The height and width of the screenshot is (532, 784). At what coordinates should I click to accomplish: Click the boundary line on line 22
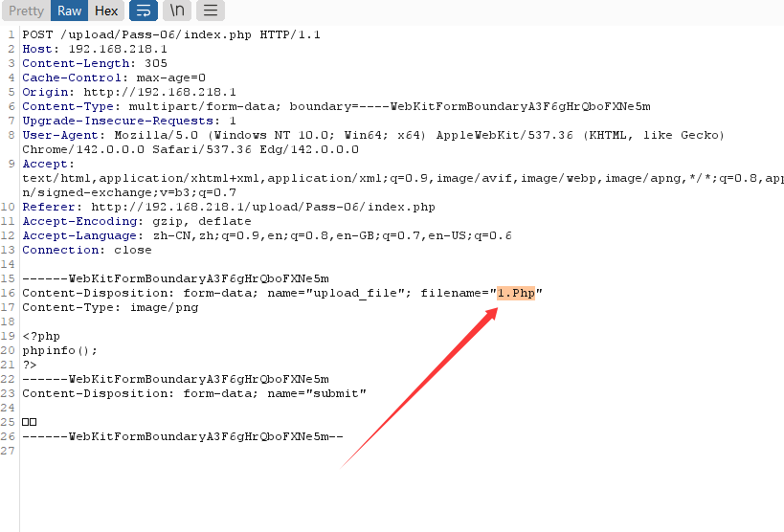pyautogui.click(x=175, y=380)
